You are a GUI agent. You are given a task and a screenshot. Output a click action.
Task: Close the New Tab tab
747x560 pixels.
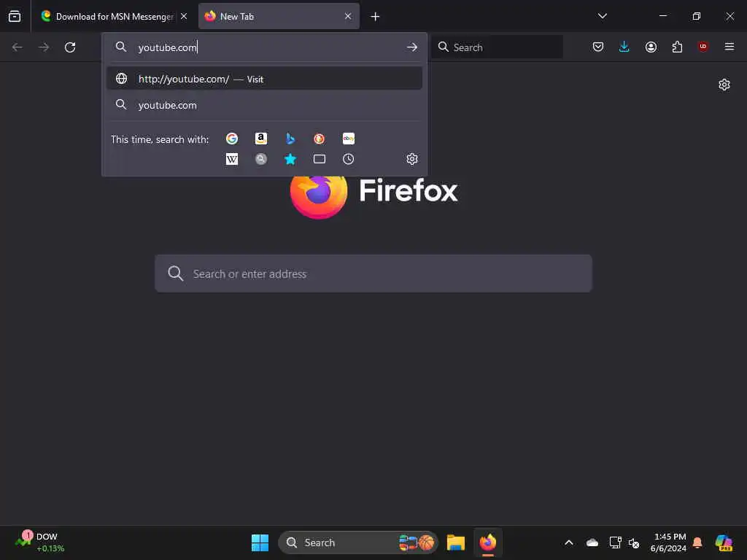(348, 16)
